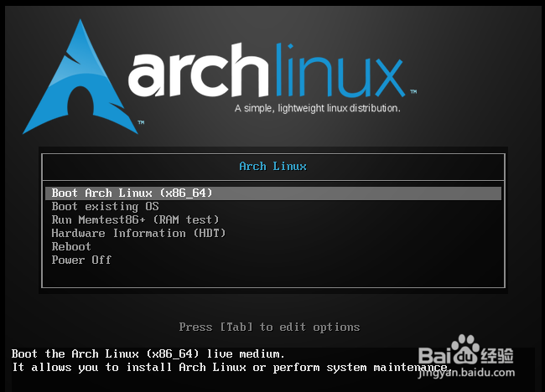
Task: Select the Reboot menu entry
Action: coord(71,246)
